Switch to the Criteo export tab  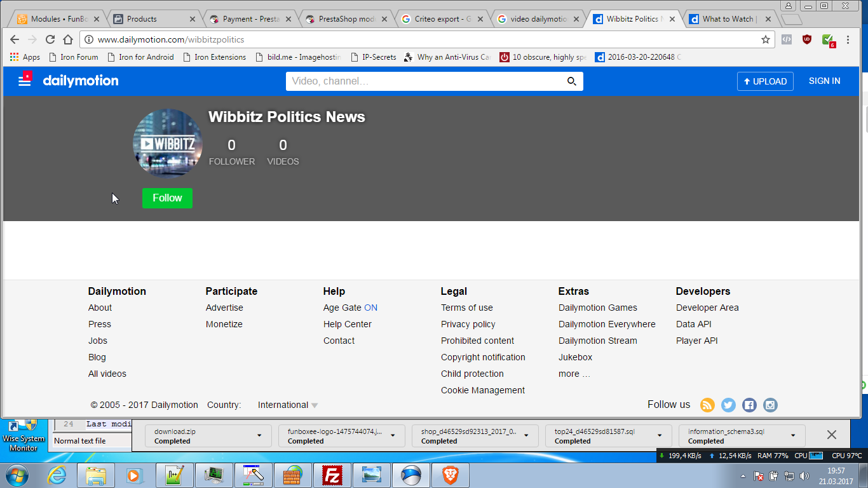[442, 19]
